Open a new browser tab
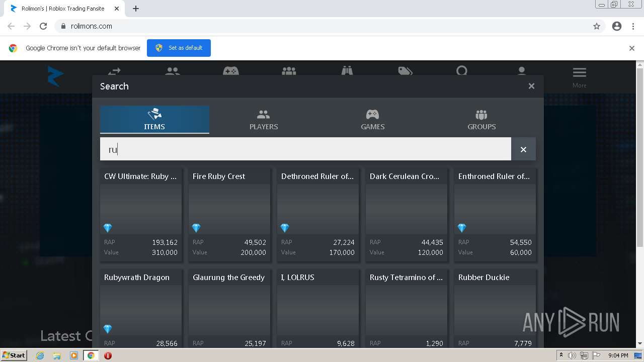Viewport: 644px width, 362px height. point(136,9)
